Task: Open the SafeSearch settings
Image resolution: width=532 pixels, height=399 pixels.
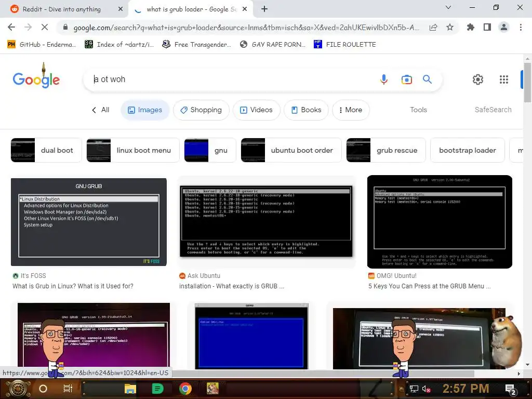Action: point(493,110)
